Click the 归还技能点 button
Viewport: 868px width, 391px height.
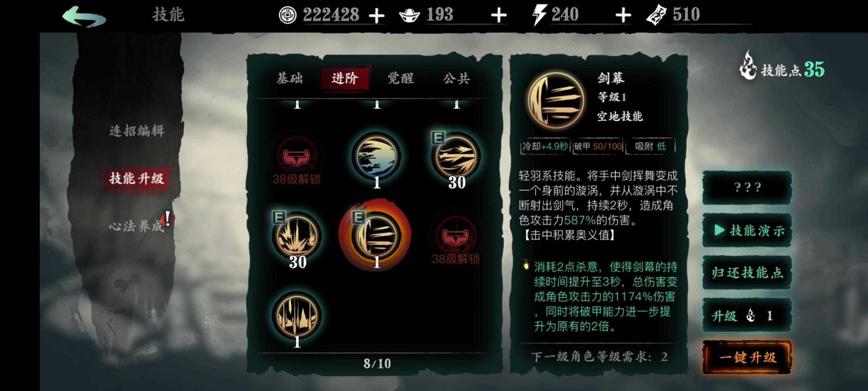[x=747, y=273]
